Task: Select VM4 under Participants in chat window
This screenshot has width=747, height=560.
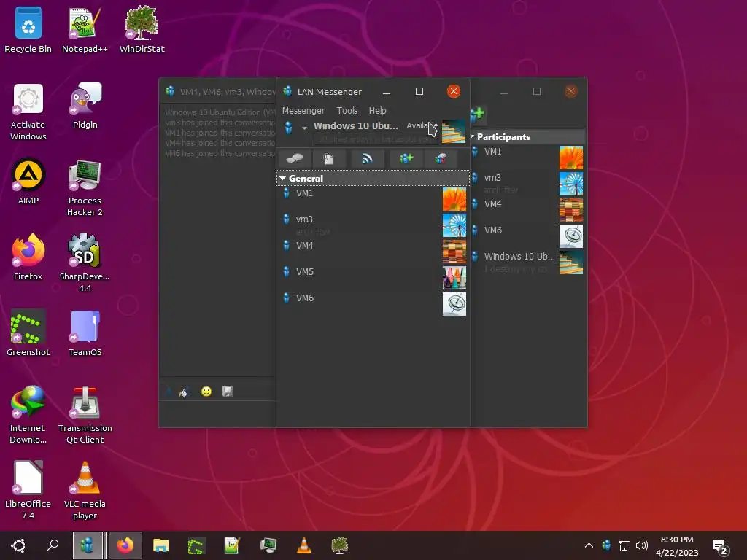Action: [x=527, y=209]
